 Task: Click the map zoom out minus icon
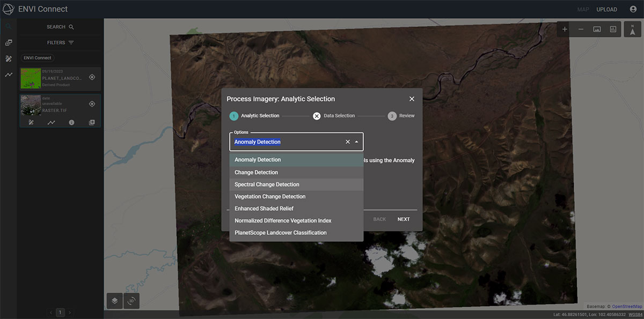pos(581,29)
